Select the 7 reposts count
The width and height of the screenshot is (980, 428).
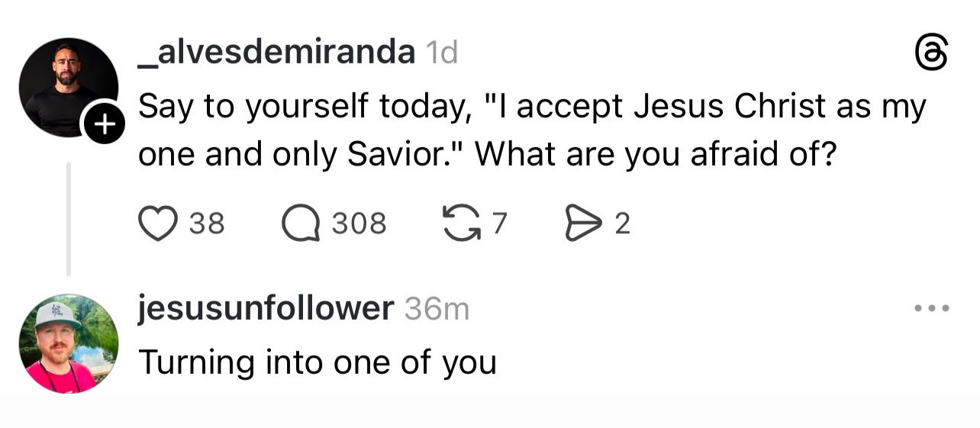(499, 224)
